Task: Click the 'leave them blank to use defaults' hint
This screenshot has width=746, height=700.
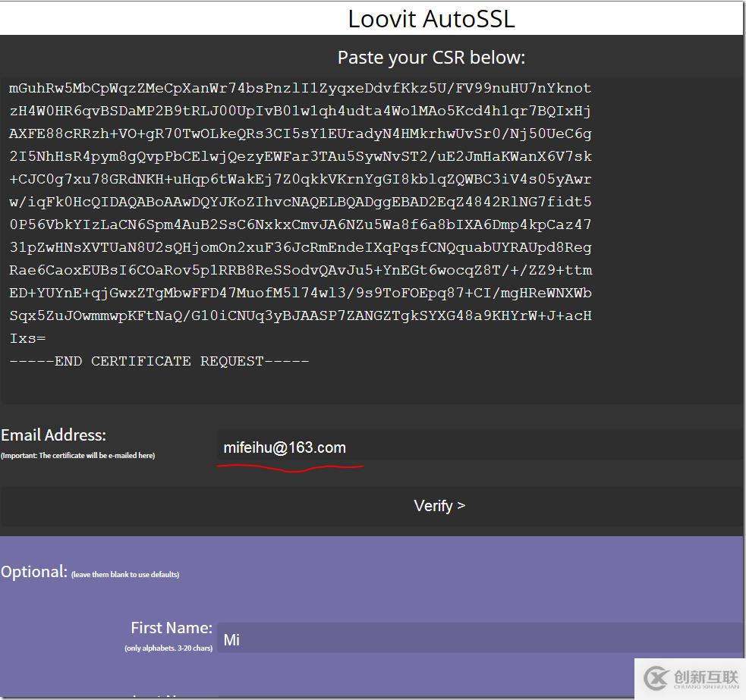Action: coord(125,574)
